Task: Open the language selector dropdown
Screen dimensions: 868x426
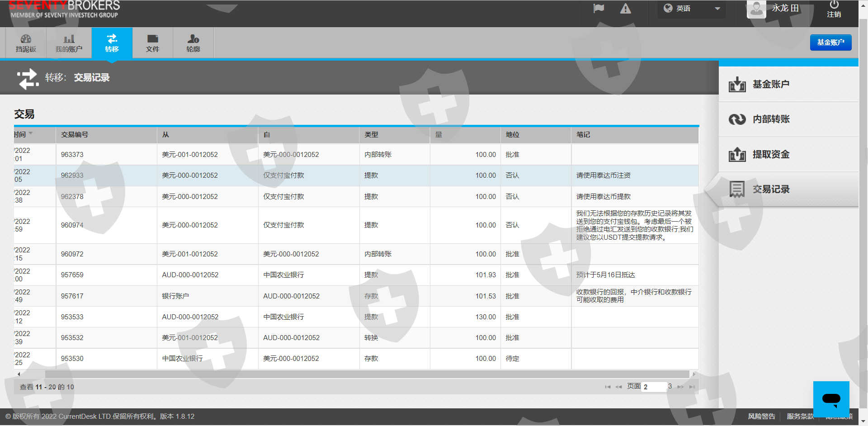Action: pos(692,9)
